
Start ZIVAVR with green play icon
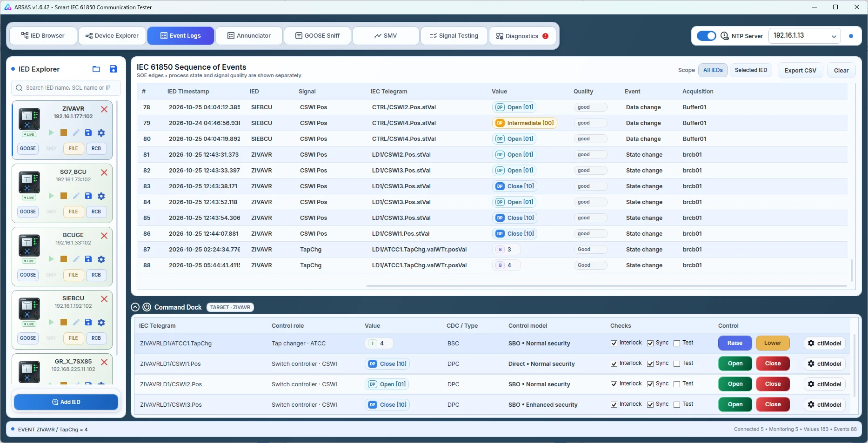pos(51,133)
